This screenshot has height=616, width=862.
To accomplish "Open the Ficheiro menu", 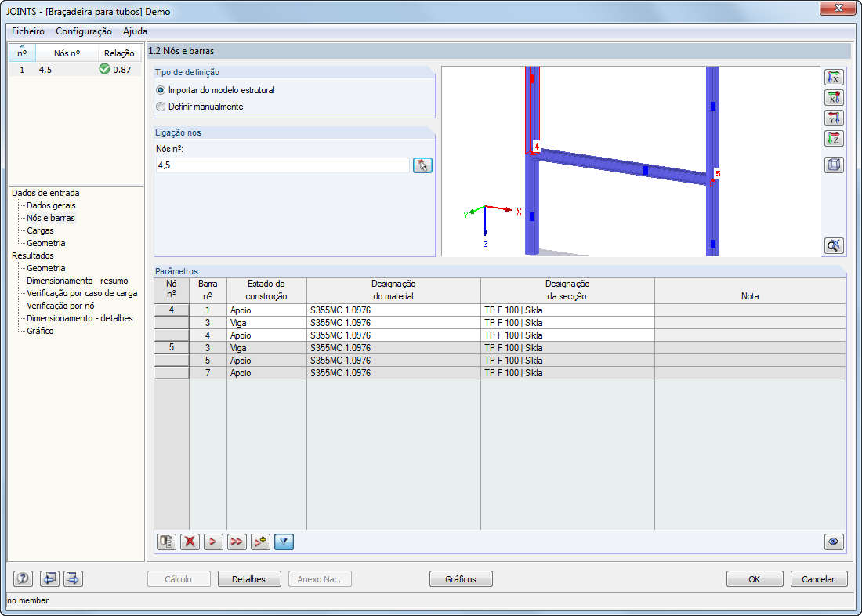I will coord(28,31).
